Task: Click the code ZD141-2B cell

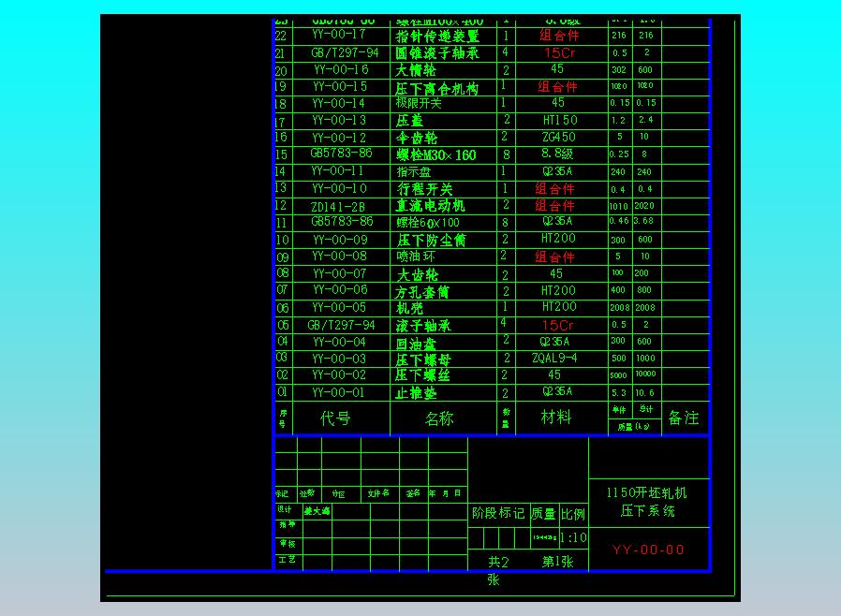Action: (x=338, y=207)
